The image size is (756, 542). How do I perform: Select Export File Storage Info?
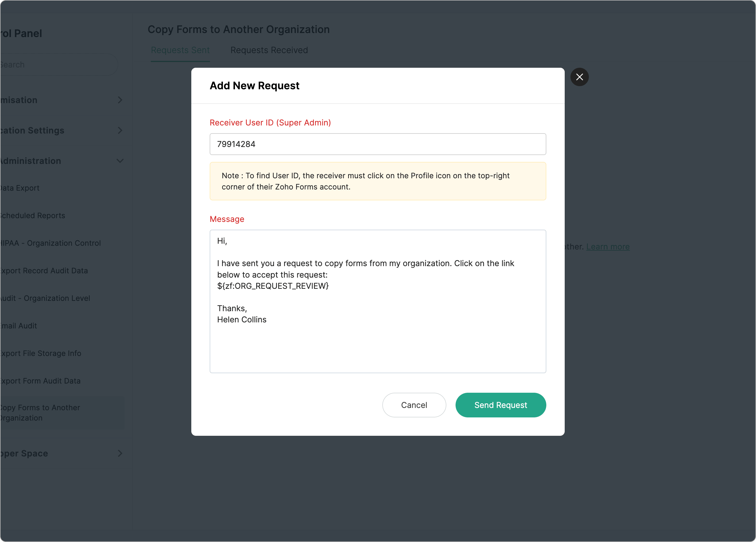pyautogui.click(x=41, y=353)
